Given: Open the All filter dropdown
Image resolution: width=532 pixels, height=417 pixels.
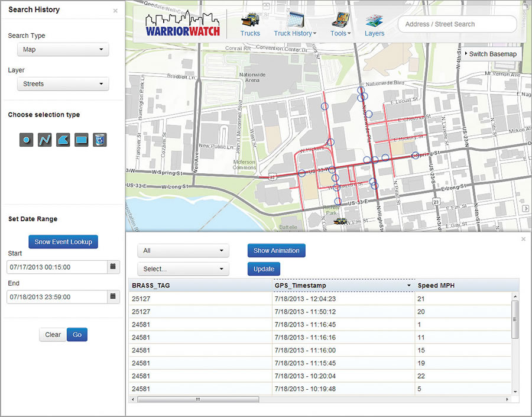Looking at the screenshot, I should click(183, 250).
